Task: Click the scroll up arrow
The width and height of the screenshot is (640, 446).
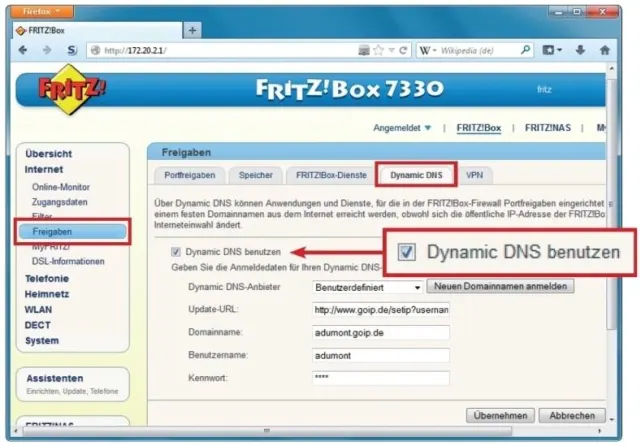Action: [x=611, y=69]
